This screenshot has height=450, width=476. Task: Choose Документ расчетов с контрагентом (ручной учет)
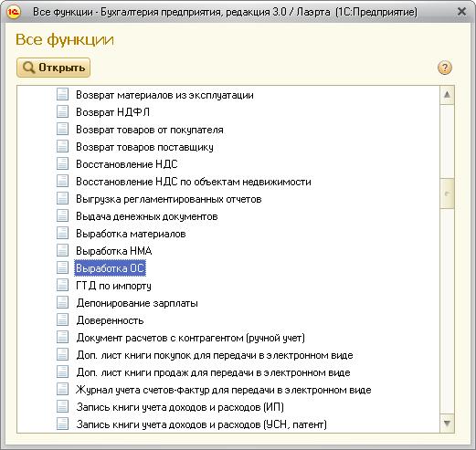tap(191, 338)
